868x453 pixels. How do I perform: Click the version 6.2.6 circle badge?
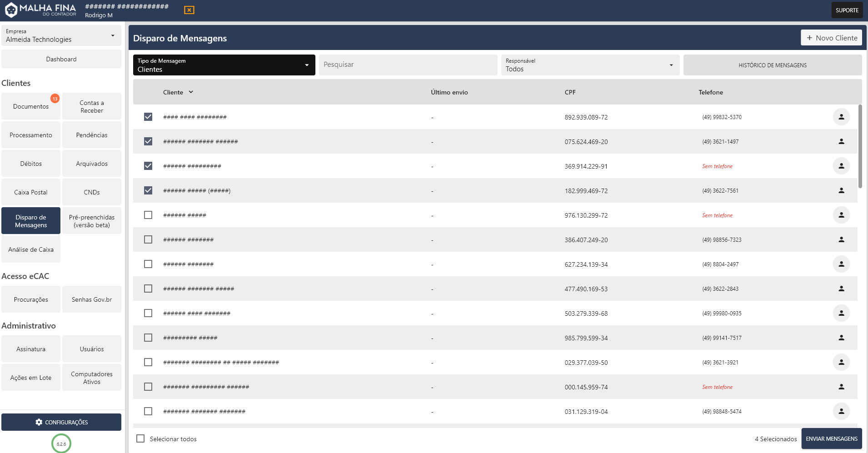[x=61, y=443]
